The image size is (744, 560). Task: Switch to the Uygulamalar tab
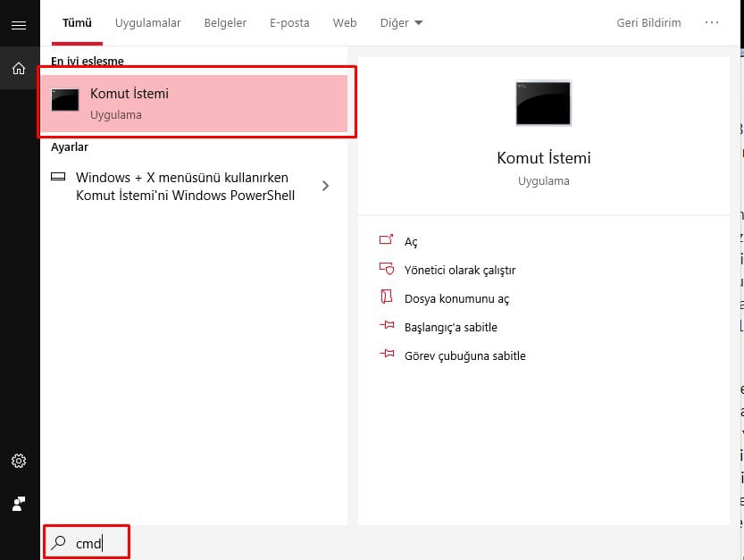click(147, 22)
